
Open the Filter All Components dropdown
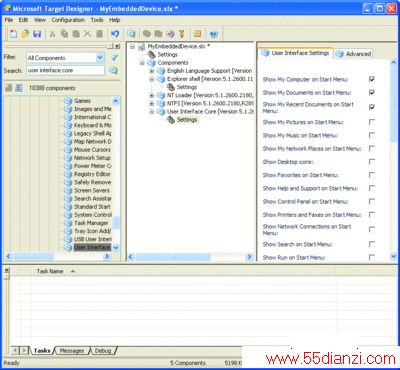[x=100, y=58]
